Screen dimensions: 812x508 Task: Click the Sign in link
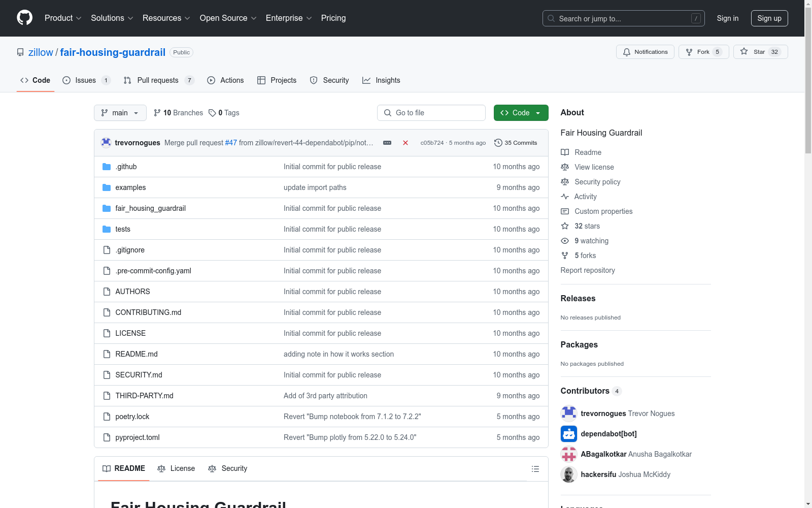728,18
